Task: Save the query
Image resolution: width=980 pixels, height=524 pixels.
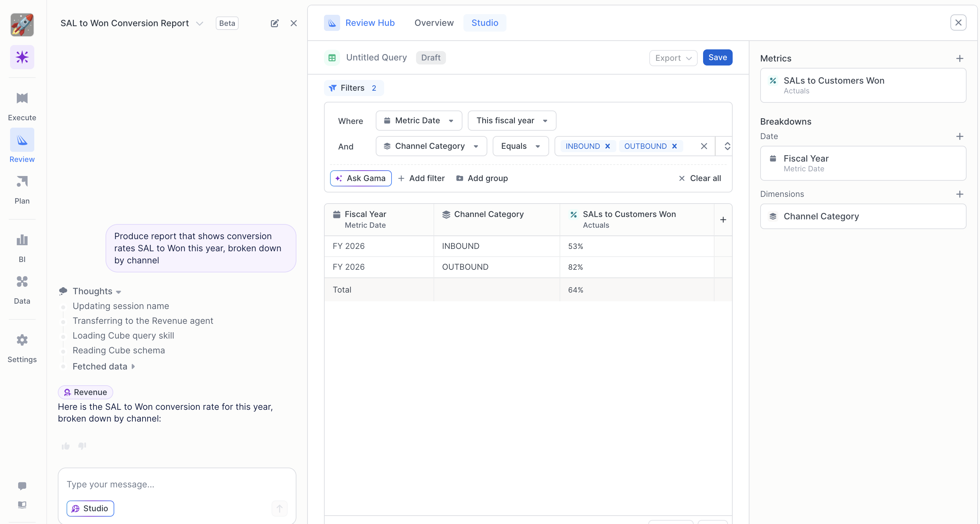Action: 718,57
